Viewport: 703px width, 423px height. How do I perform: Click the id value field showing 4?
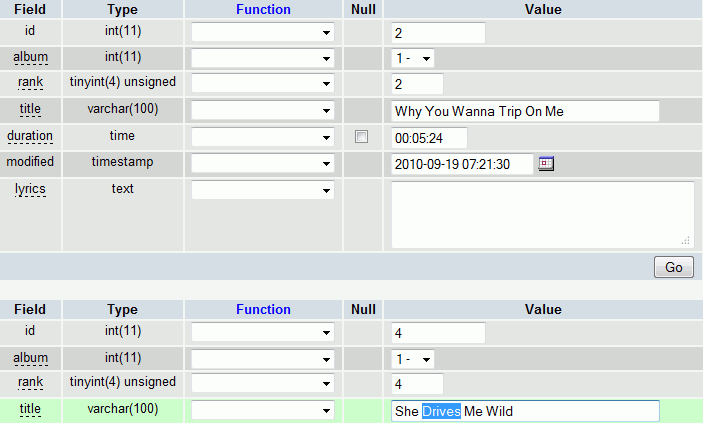438,333
